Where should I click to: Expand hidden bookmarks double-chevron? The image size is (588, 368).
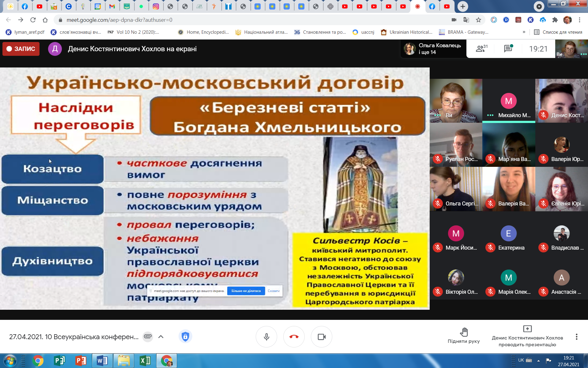(x=524, y=32)
